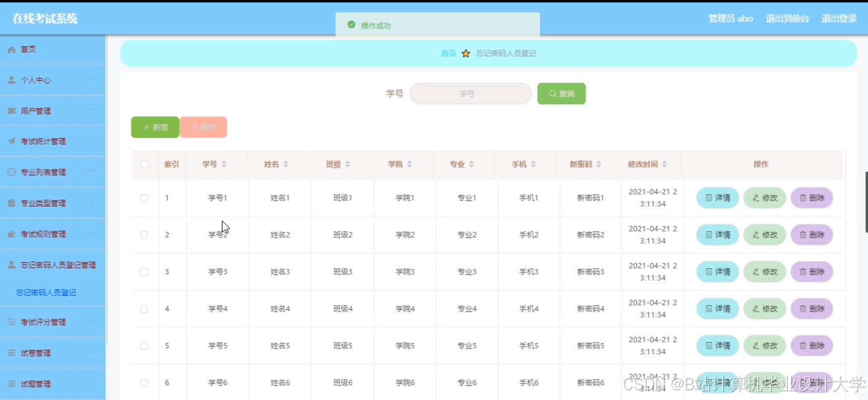Expand the 考试评分管理 chevron
Image resolution: width=868 pixels, height=400 pixels.
point(91,322)
